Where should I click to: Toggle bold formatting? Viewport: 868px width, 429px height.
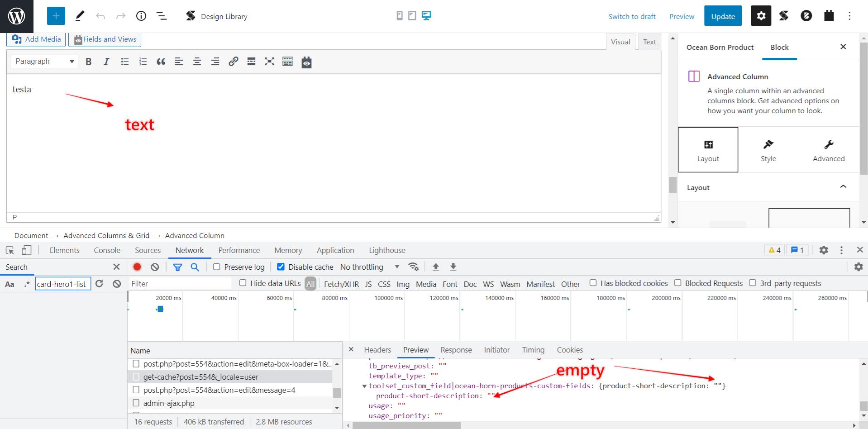point(89,62)
